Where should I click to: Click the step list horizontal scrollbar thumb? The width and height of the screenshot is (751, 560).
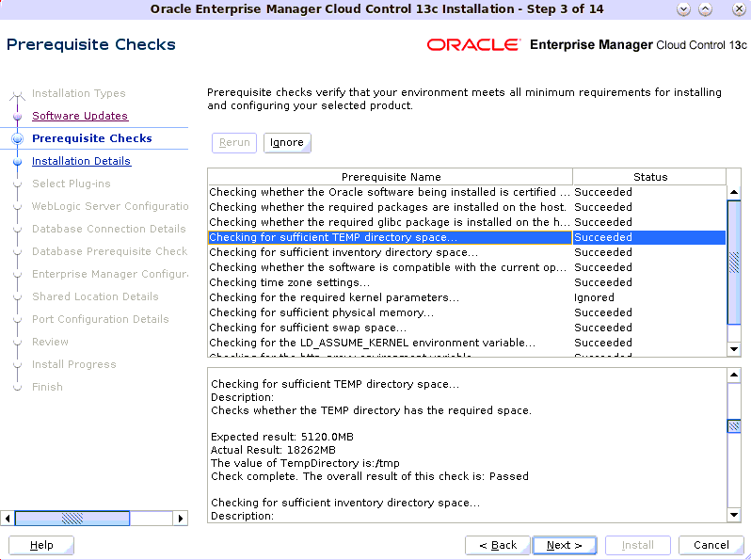[x=72, y=519]
